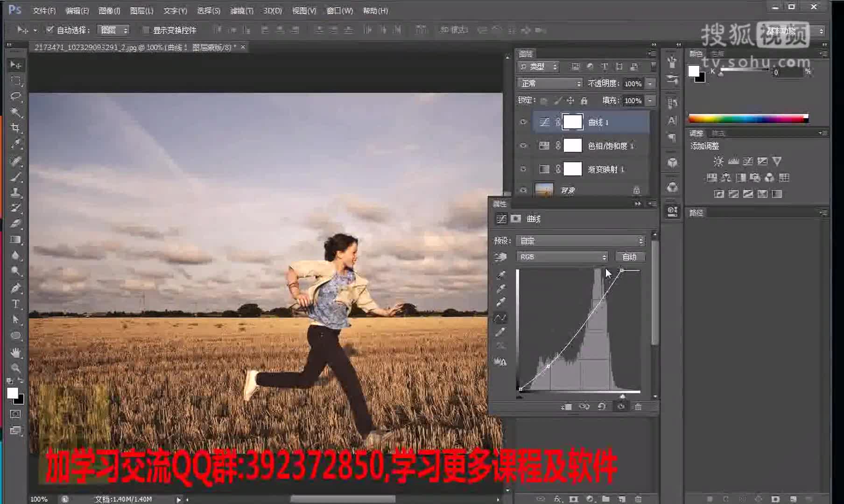The width and height of the screenshot is (844, 504).
Task: Select the 渐变映射 1 layer name
Action: coord(606,169)
